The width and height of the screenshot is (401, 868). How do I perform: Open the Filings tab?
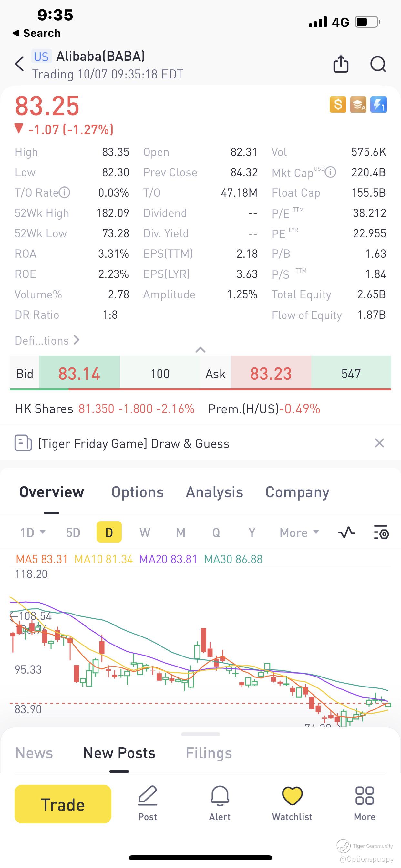[209, 753]
